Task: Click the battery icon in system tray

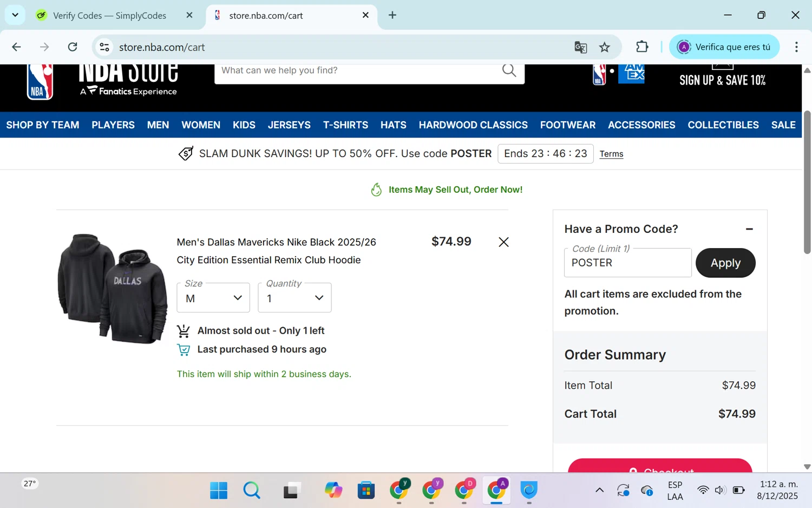Action: [x=738, y=490]
